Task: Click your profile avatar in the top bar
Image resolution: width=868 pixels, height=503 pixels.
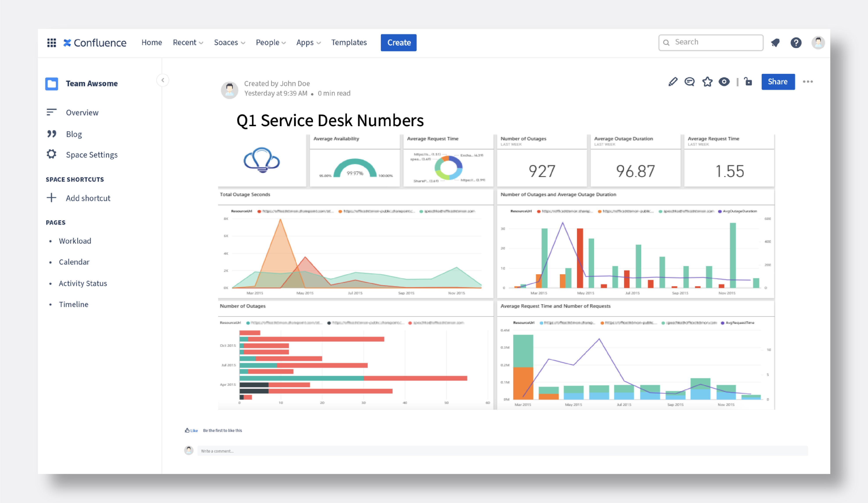Action: click(818, 42)
